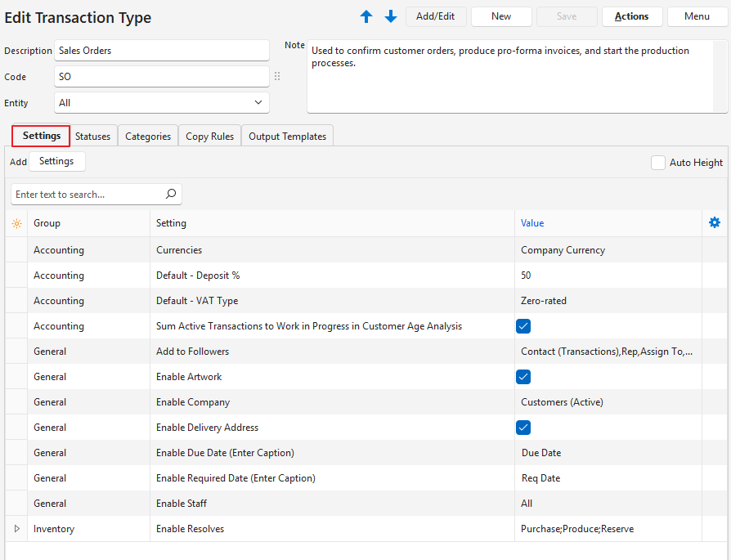Expand the Inventory Enable Resolves row
This screenshot has height=560, width=731.
(x=16, y=529)
